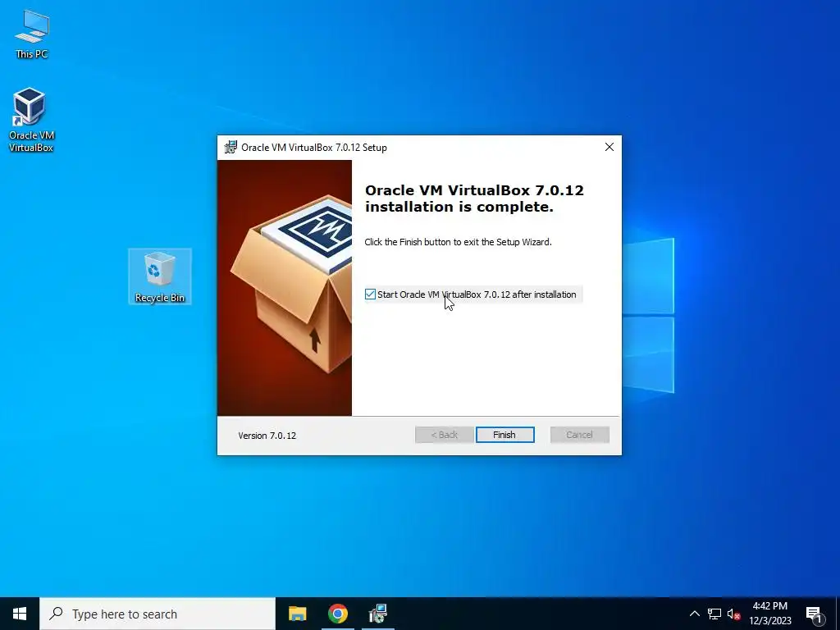The width and height of the screenshot is (840, 630).
Task: Click the greyed-out Cancel button
Action: click(x=580, y=435)
